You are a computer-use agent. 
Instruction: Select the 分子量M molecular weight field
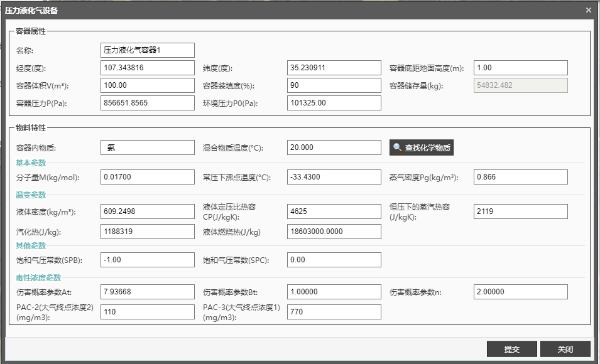tap(148, 177)
